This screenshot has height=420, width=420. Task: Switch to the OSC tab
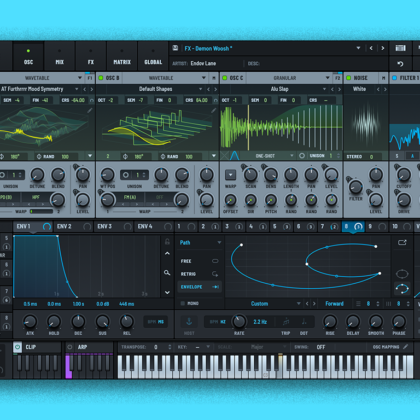click(x=28, y=57)
